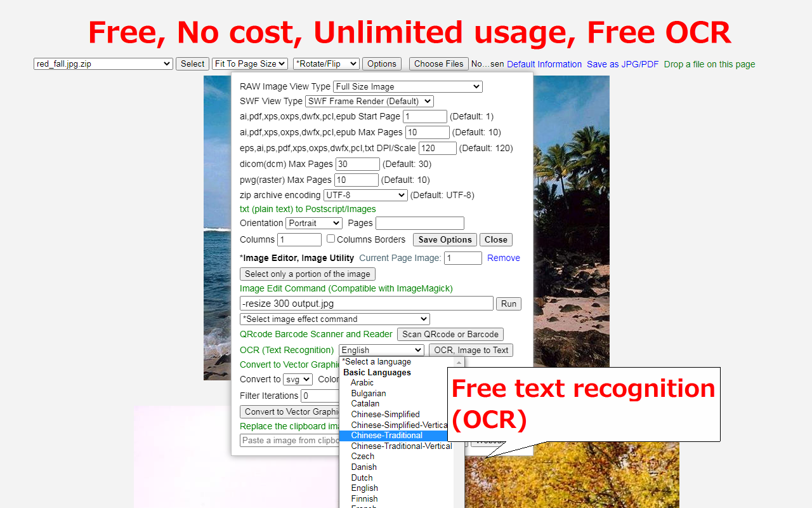Change zip archive encoding from UTF-8

(x=365, y=194)
